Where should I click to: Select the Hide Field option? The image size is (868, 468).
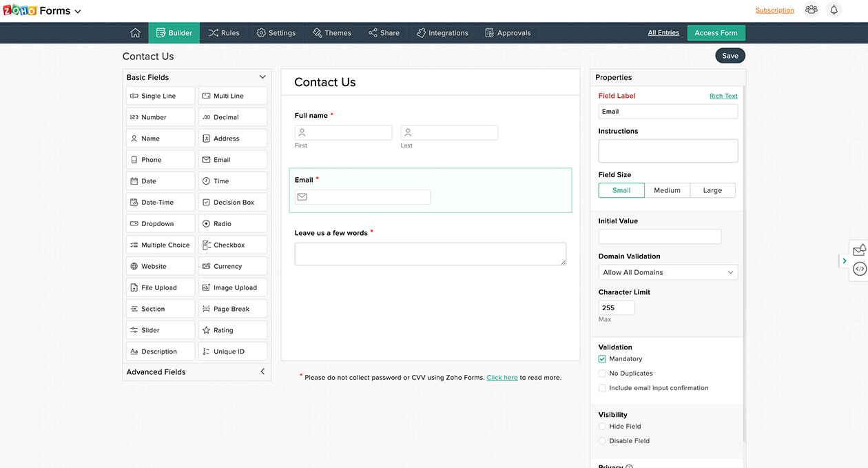click(x=602, y=427)
